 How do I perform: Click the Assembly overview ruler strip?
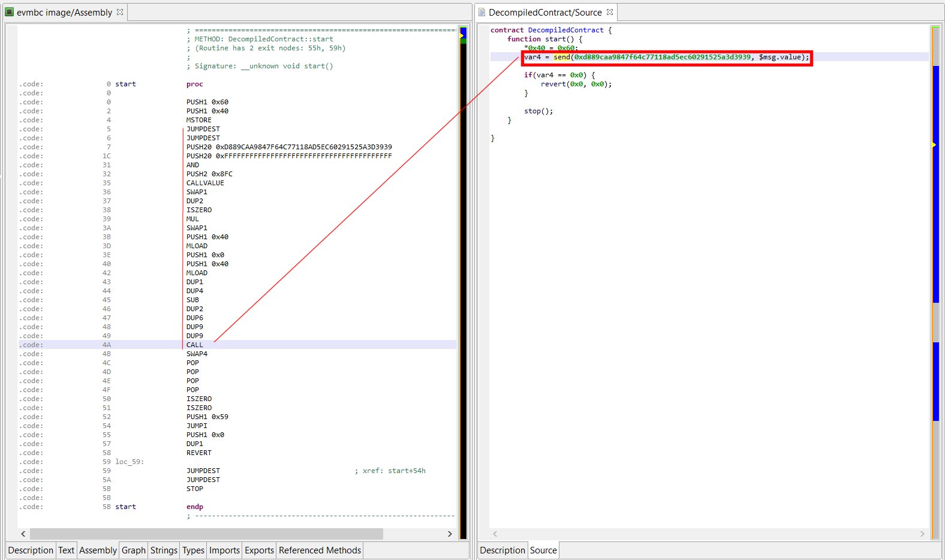coord(463,283)
